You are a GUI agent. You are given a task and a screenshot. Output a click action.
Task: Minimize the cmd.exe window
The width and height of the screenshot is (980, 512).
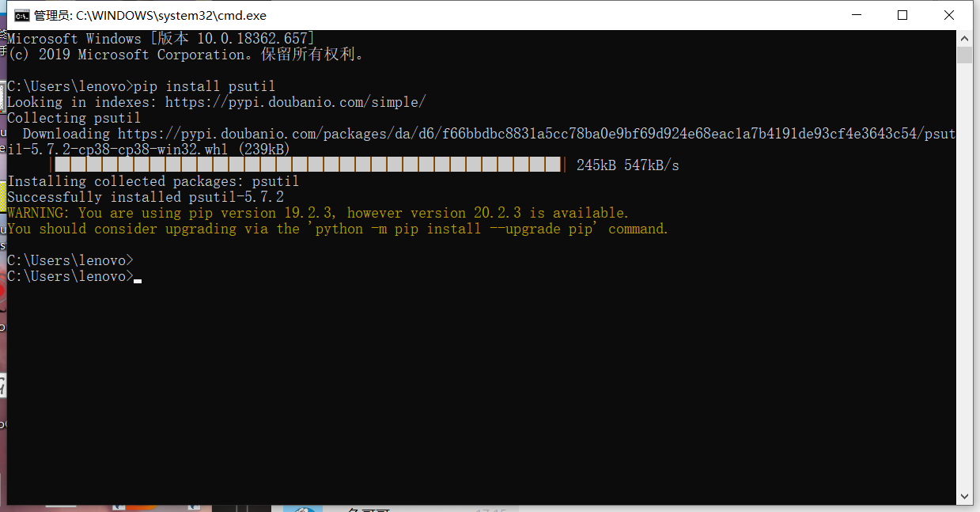coord(856,15)
